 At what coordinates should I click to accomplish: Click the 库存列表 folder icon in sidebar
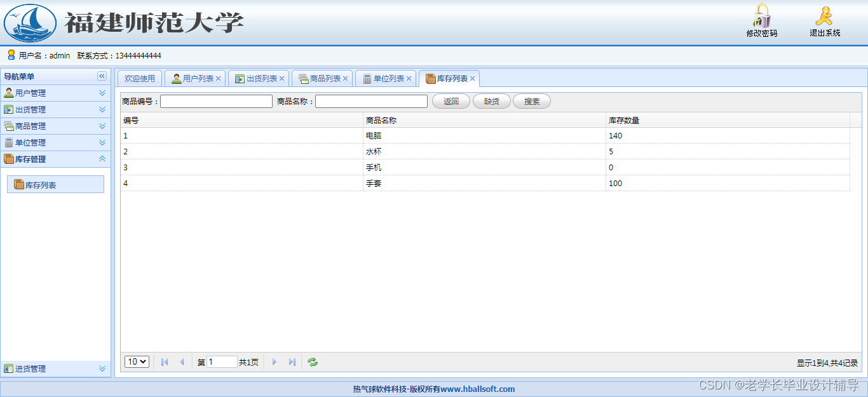[x=19, y=184]
